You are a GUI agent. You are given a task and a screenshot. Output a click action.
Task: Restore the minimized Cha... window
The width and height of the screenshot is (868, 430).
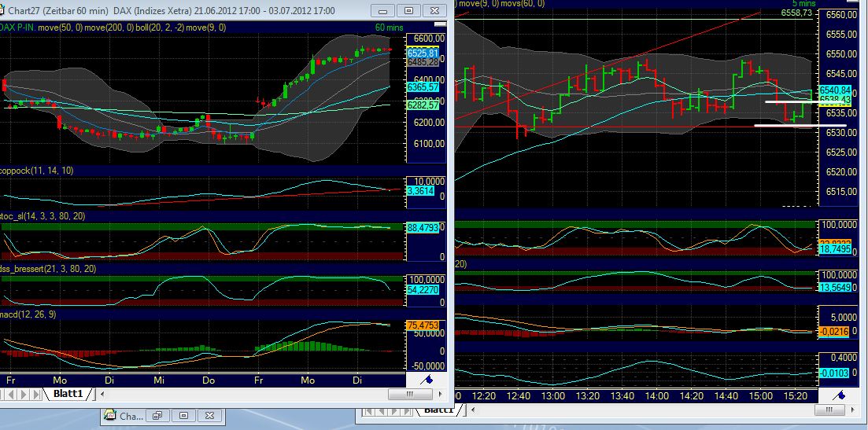[x=157, y=416]
